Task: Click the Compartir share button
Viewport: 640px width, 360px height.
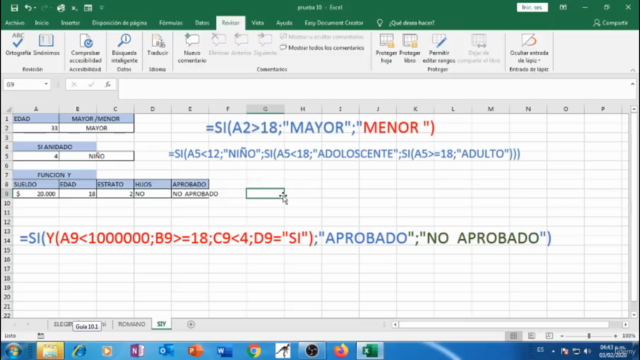Action: [x=611, y=23]
